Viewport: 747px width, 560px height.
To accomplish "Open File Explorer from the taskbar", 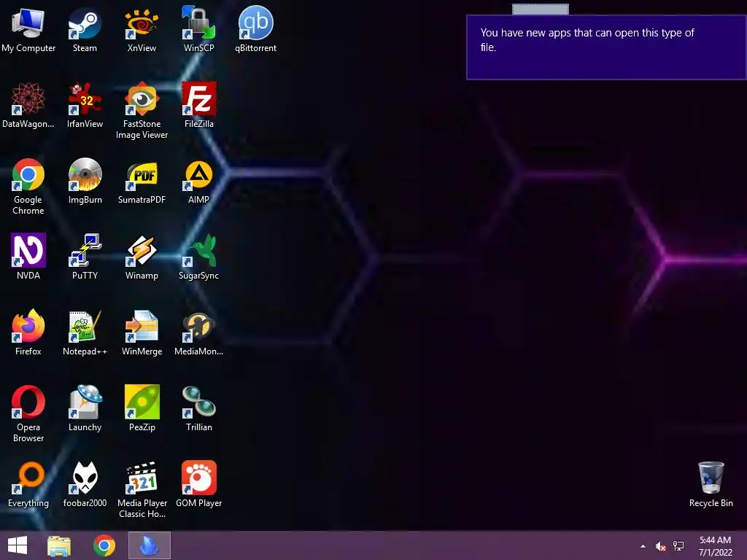I will tap(59, 545).
